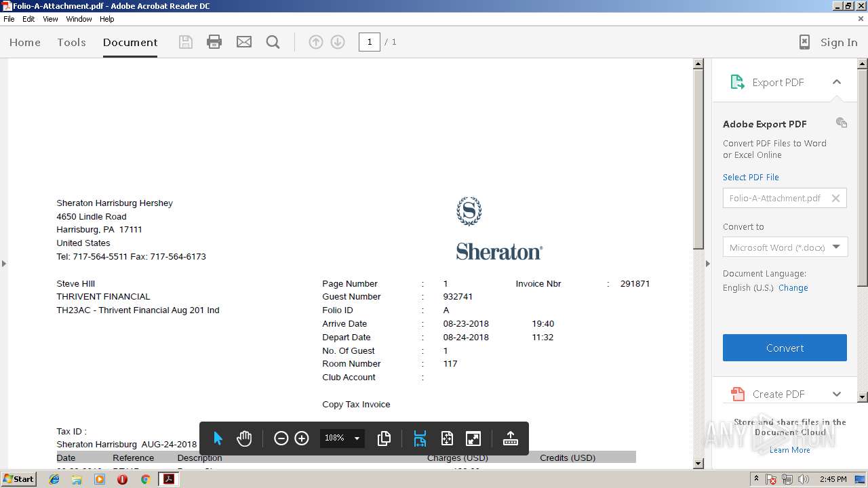
Task: Zoom out with the minus icon
Action: pos(281,439)
